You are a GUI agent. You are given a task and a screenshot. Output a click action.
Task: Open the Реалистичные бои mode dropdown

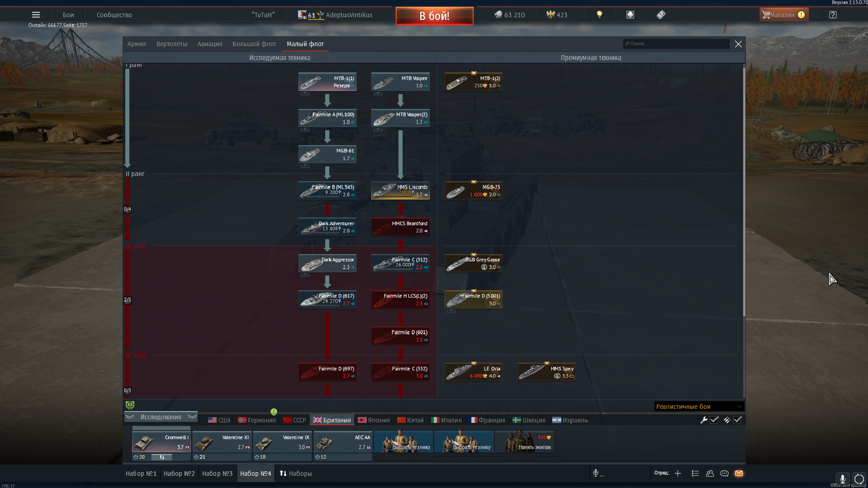point(699,406)
